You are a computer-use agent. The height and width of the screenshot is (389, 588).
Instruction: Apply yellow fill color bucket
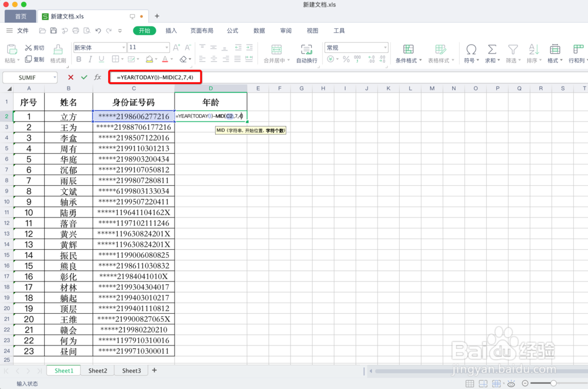pyautogui.click(x=149, y=59)
